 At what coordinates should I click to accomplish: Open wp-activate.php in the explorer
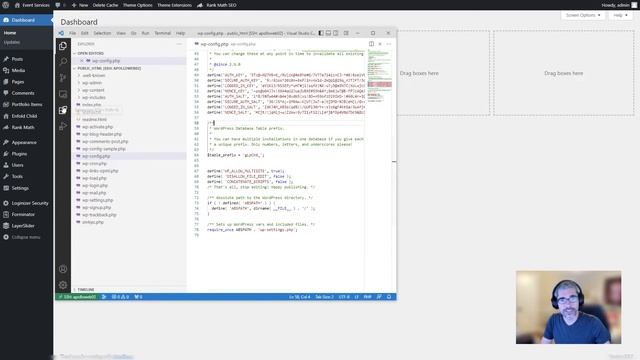click(97, 127)
